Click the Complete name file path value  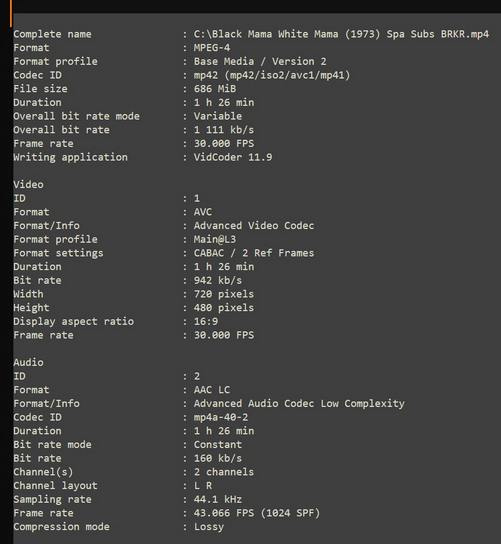[341, 34]
